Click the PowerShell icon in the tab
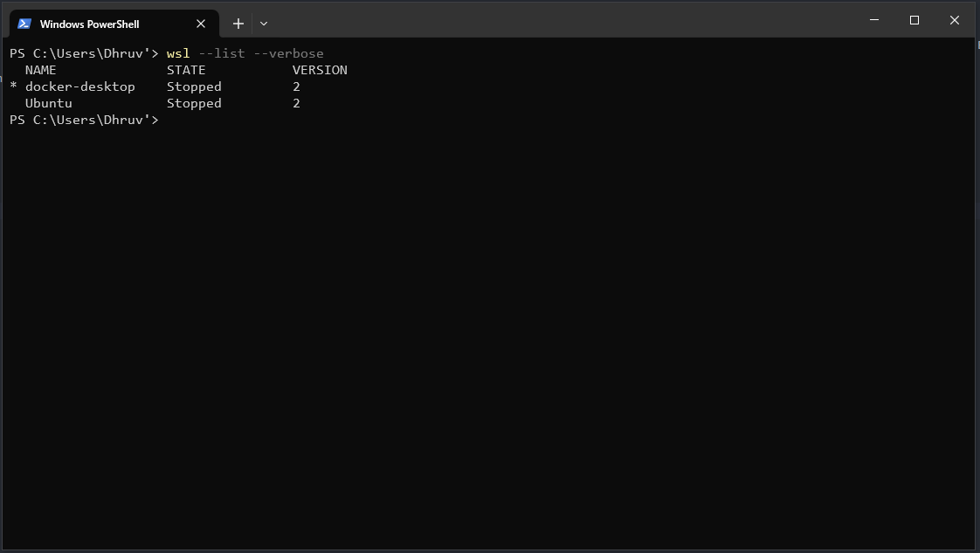The height and width of the screenshot is (553, 980). 24,24
